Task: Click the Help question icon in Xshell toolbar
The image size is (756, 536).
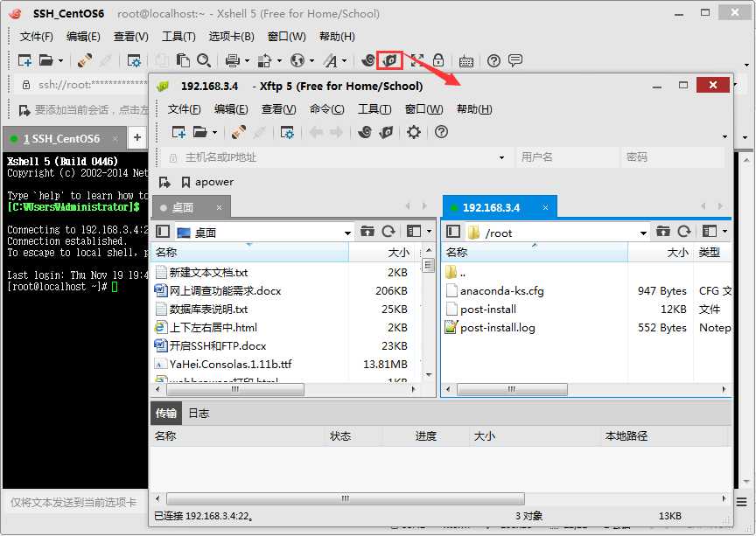Action: [x=493, y=60]
